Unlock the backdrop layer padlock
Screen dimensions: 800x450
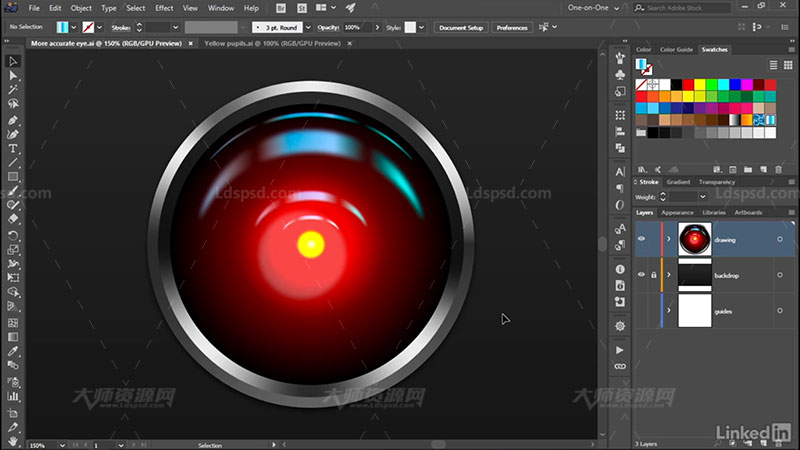point(654,274)
